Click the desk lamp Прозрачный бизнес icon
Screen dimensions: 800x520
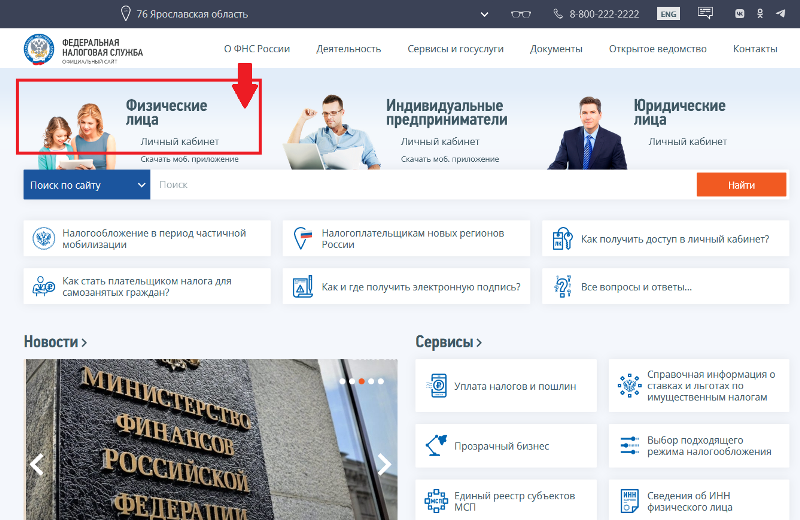436,445
